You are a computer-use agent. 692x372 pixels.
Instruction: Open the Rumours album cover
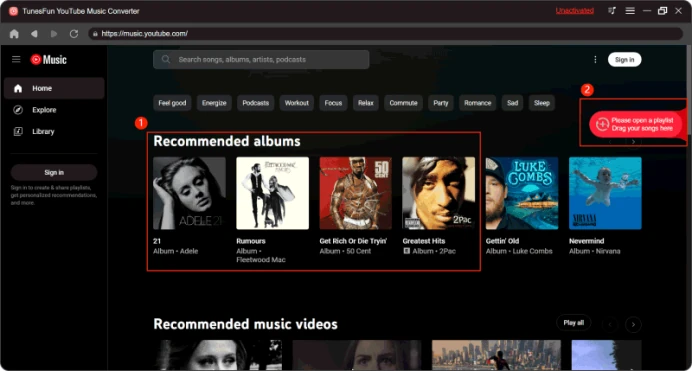272,193
